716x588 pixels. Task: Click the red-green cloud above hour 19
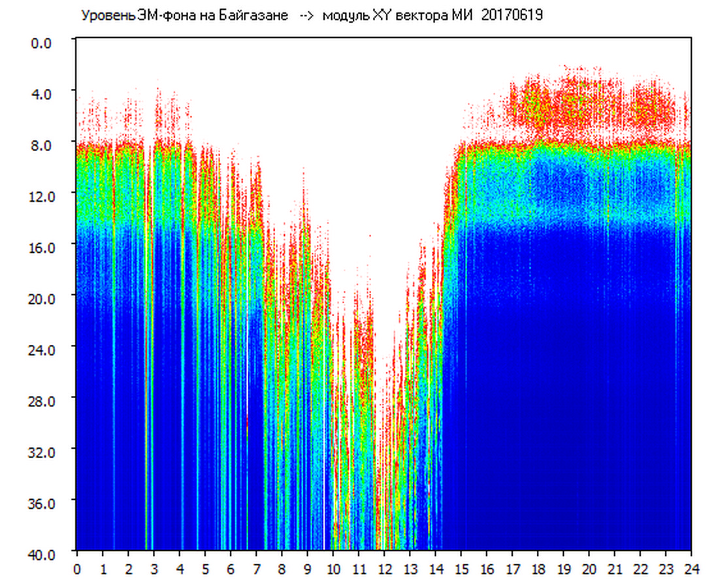pyautogui.click(x=565, y=105)
